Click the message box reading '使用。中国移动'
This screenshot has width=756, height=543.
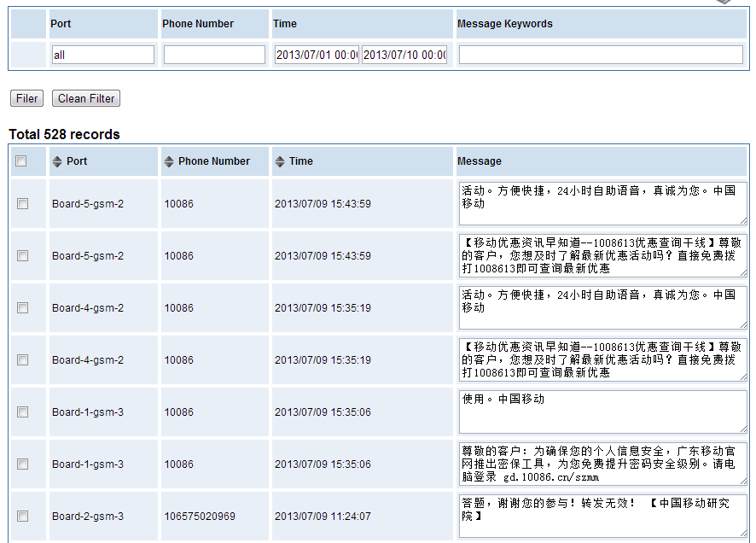(x=603, y=412)
